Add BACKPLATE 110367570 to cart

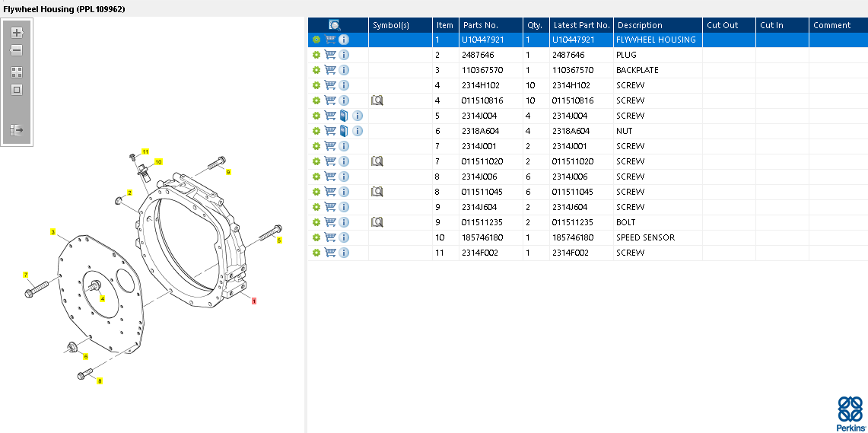coord(330,70)
